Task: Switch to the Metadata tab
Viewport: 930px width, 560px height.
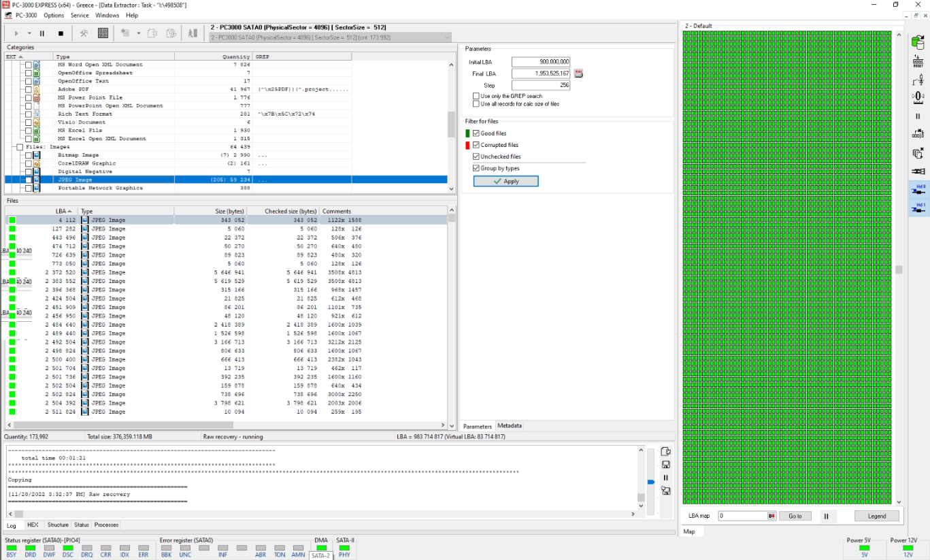Action: point(510,426)
